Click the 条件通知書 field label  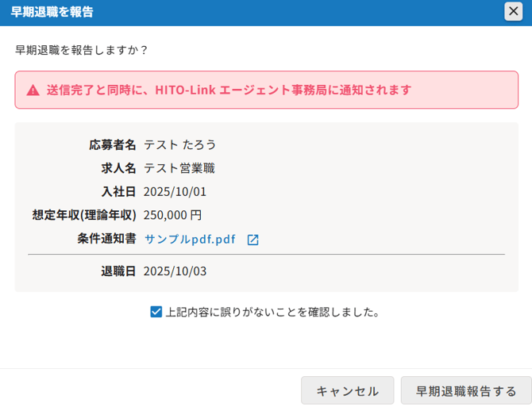(x=106, y=239)
